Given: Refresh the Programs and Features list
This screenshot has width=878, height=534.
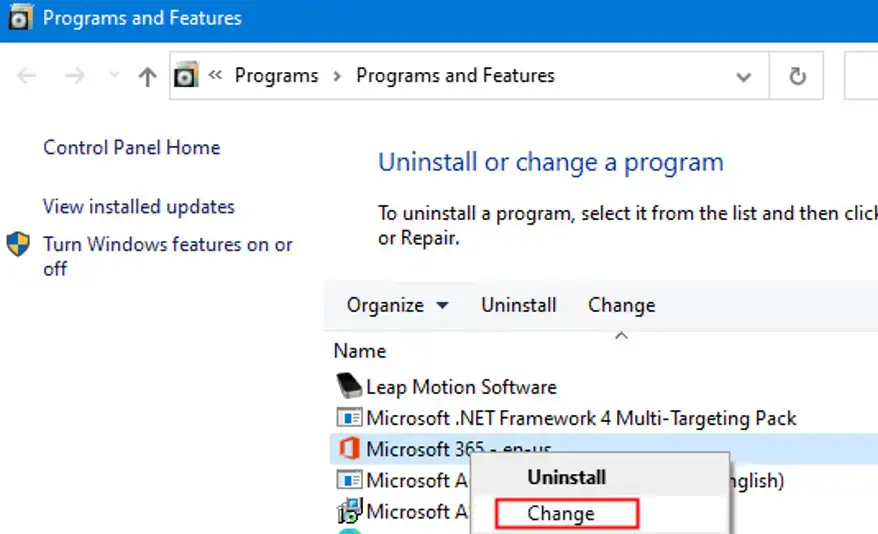Looking at the screenshot, I should (797, 76).
